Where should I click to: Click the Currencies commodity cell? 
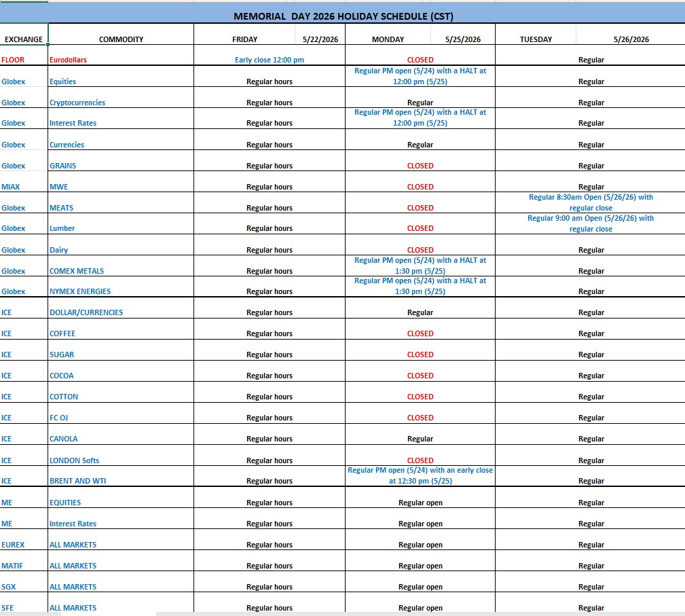click(121, 140)
